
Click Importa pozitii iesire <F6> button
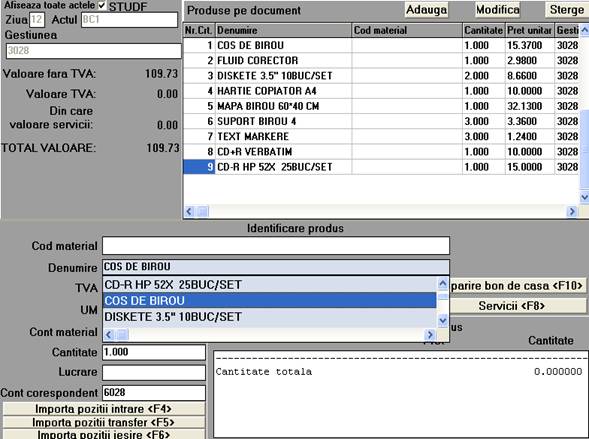[104, 434]
